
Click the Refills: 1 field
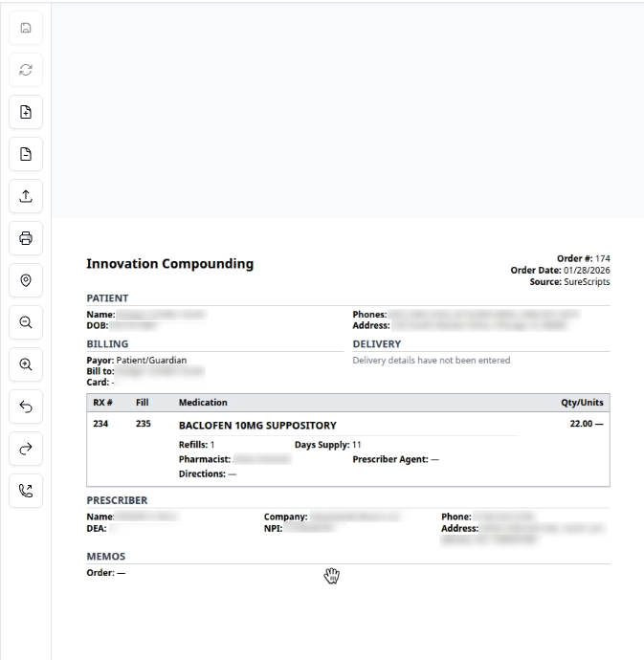[197, 445]
